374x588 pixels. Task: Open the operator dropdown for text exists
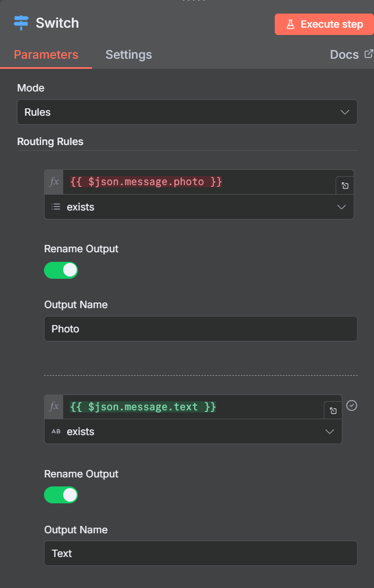pos(193,432)
